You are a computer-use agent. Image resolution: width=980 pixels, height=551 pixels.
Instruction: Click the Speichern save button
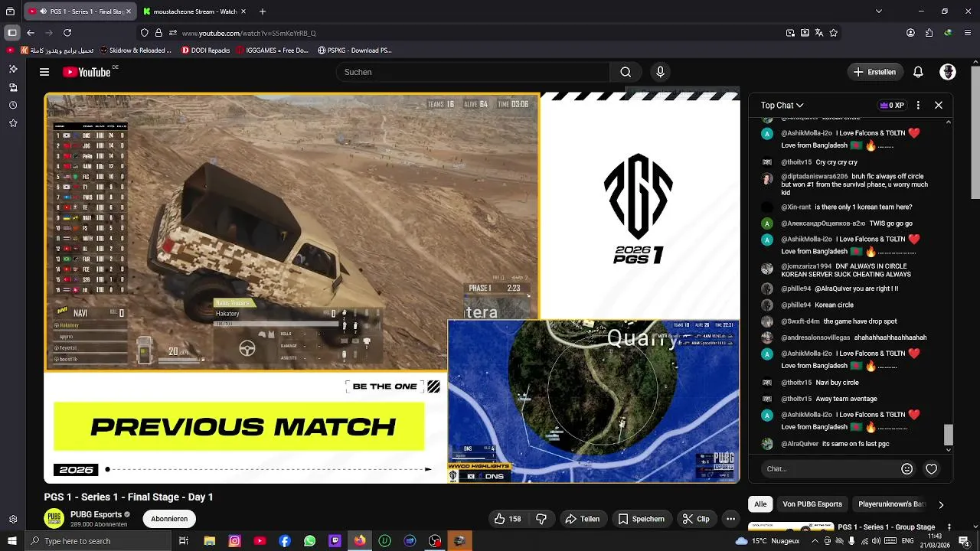642,519
